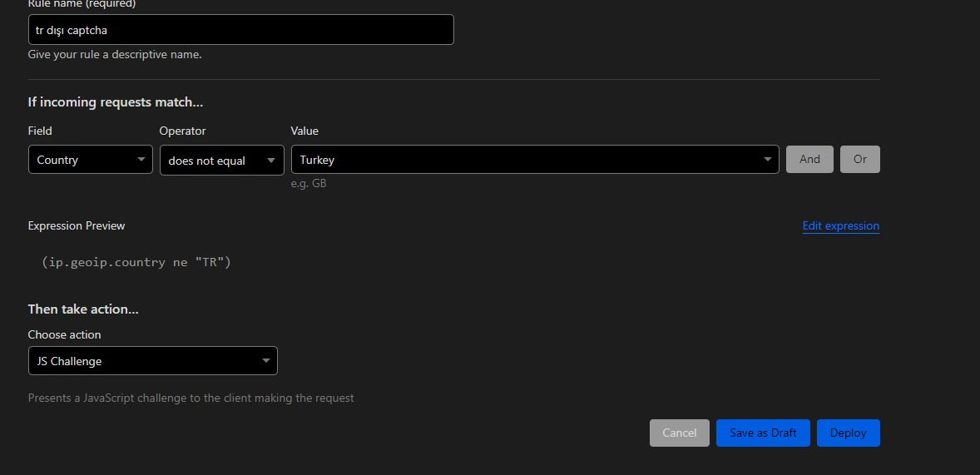This screenshot has width=980, height=475.
Task: Click the e.g. GB hint text
Action: [x=309, y=183]
